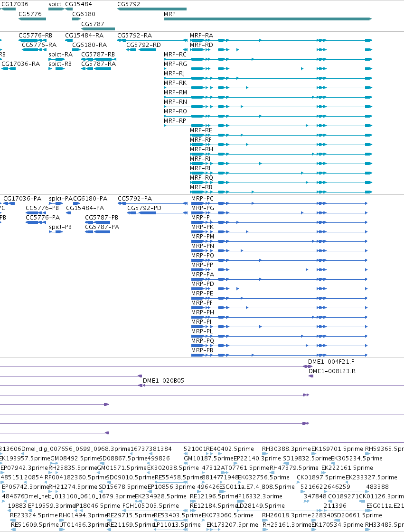Select EST label FGH105D05.5prime
The width and height of the screenshot is (404, 532).
[x=150, y=506]
